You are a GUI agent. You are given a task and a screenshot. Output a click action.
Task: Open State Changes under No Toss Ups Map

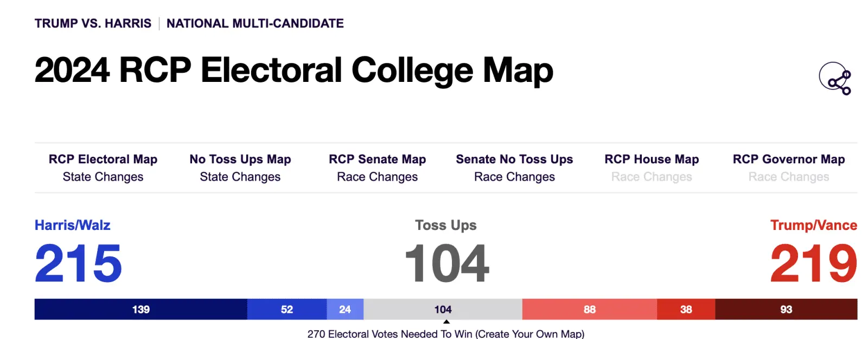click(240, 177)
